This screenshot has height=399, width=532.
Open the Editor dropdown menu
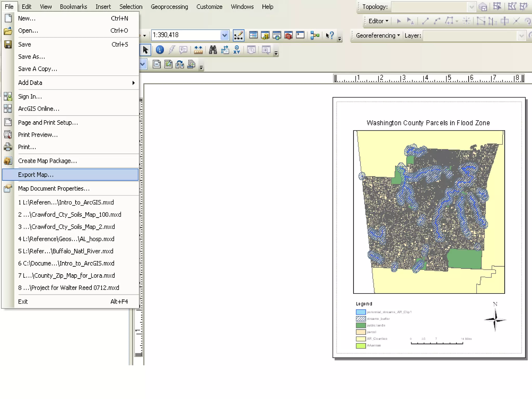coord(378,21)
